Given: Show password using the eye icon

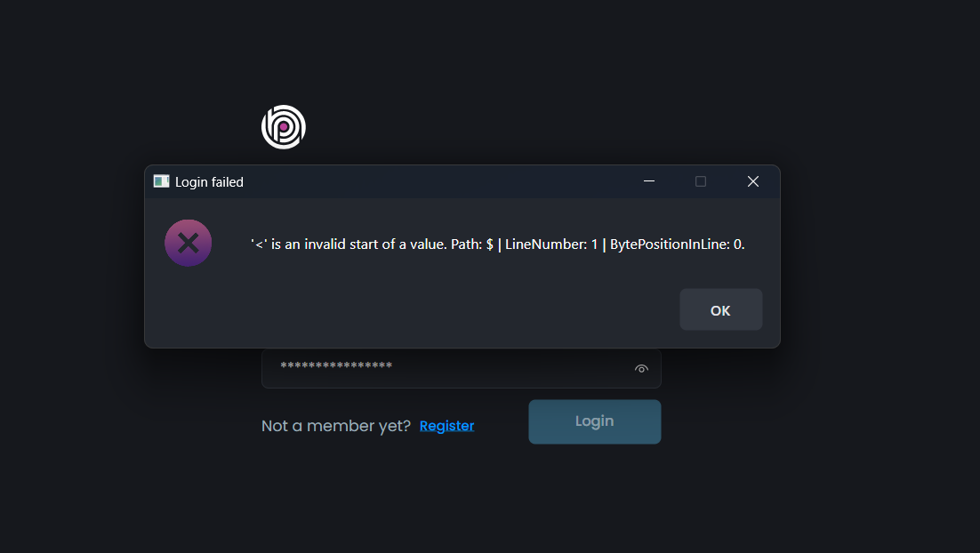Looking at the screenshot, I should [641, 369].
